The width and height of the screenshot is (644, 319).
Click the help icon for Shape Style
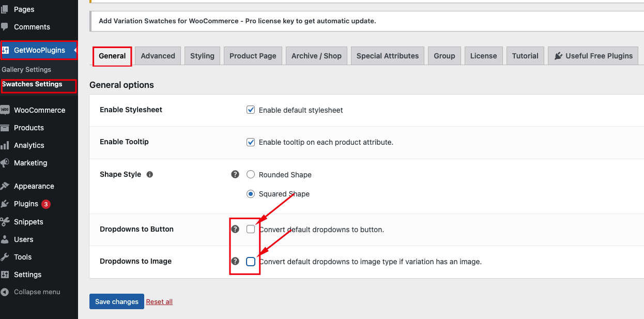(x=235, y=175)
